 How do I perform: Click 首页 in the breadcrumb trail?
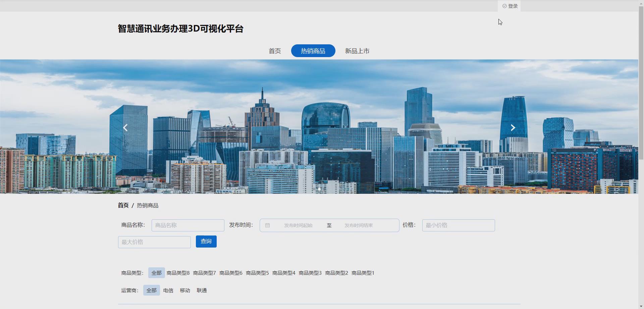coord(123,205)
